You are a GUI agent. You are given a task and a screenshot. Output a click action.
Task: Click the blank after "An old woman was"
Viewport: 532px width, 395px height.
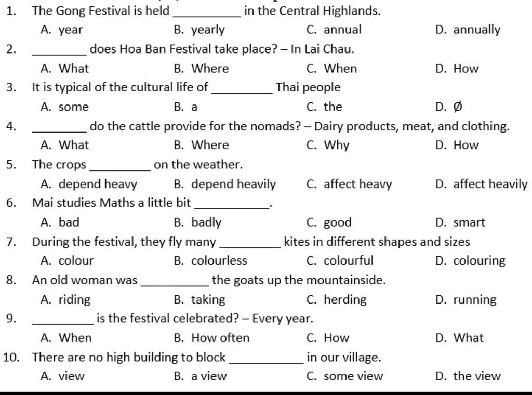(175, 281)
